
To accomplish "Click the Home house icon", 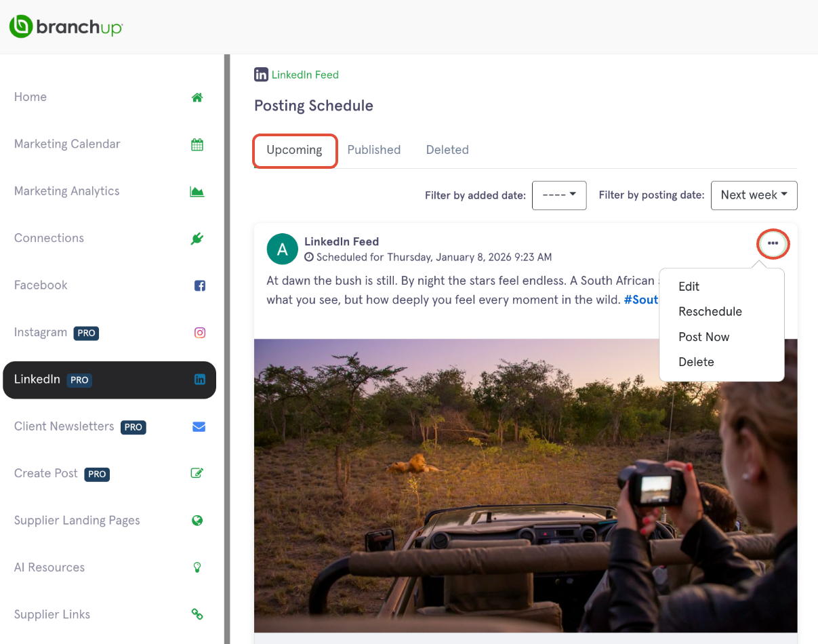I will point(197,97).
